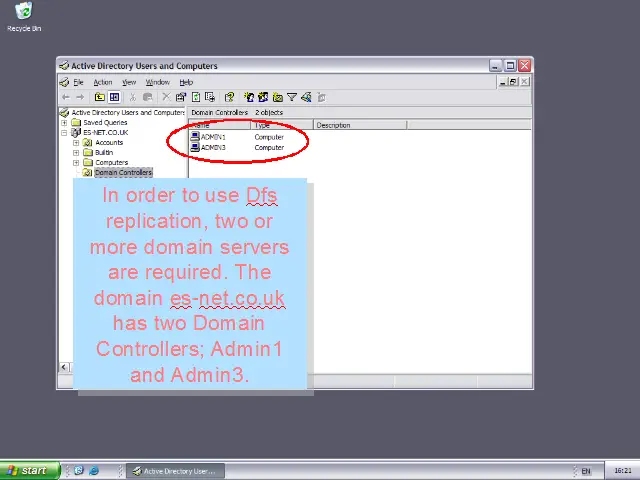Open the View menu
This screenshot has width=640, height=480.
[129, 82]
